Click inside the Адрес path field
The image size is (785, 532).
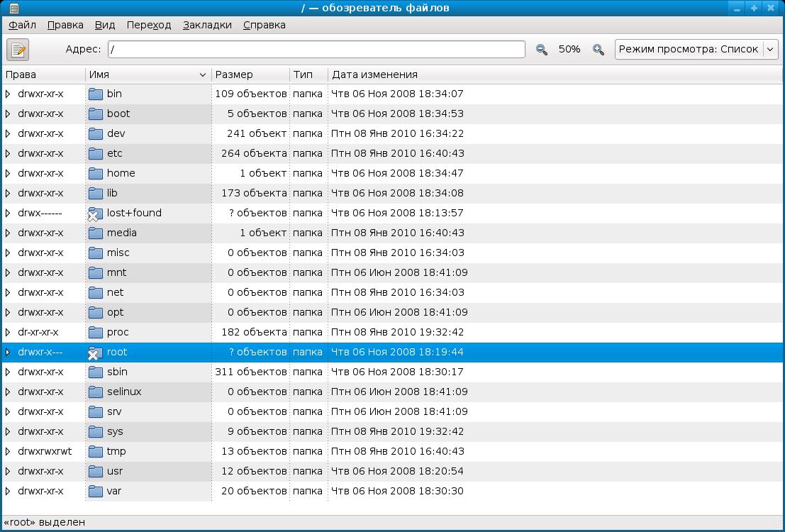(316, 49)
